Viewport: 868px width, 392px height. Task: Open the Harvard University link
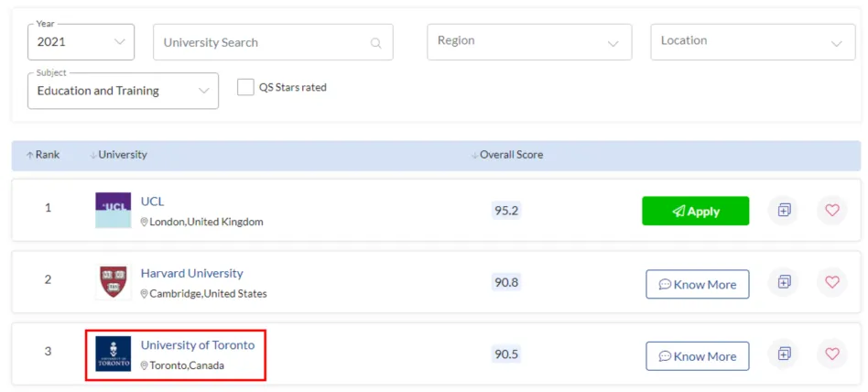coord(192,274)
